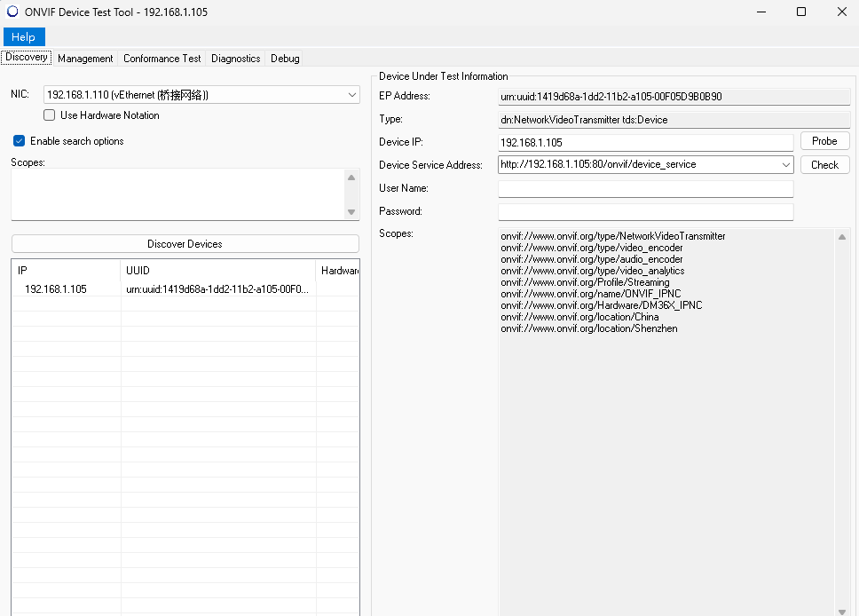Sort device list by UUID column header
This screenshot has width=859, height=616.
click(x=217, y=270)
